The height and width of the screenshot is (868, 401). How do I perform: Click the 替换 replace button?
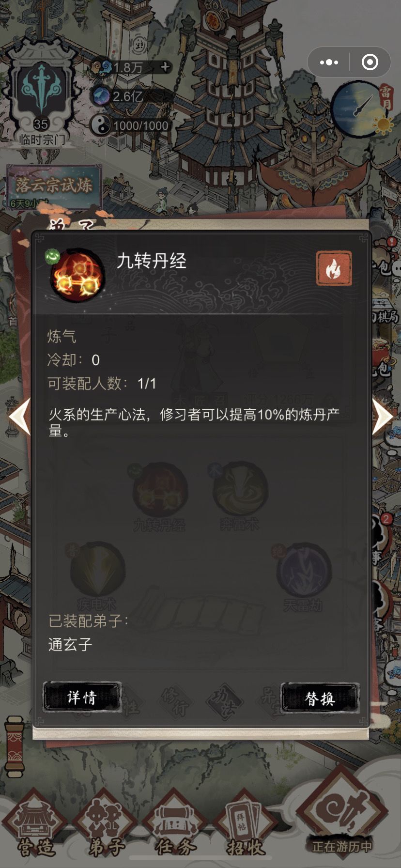pyautogui.click(x=320, y=698)
